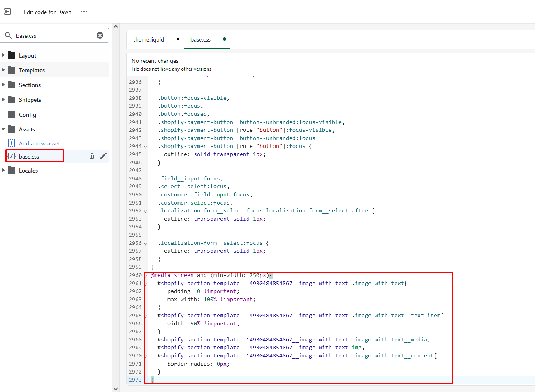
Task: Click the Snippets folder icon
Action: click(12, 99)
